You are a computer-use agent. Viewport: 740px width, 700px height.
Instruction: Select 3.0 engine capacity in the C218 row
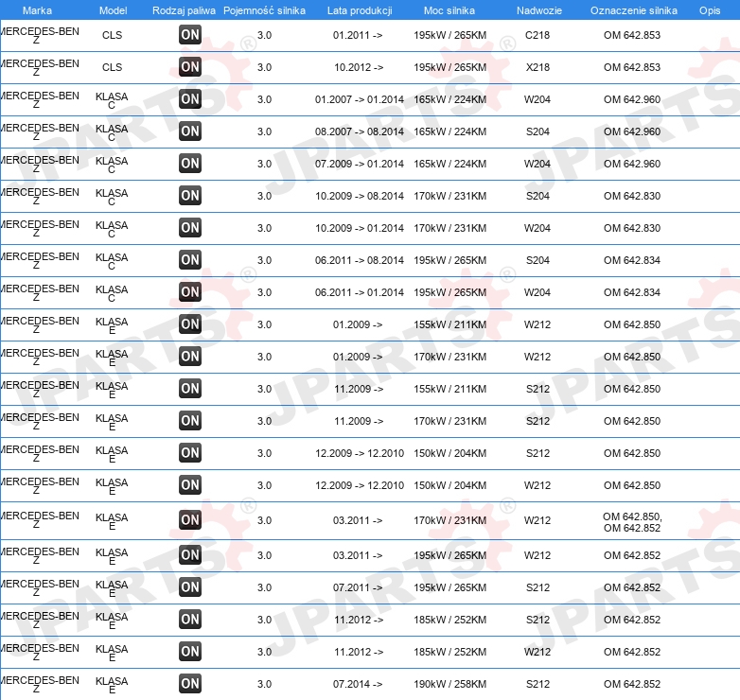[x=264, y=35]
